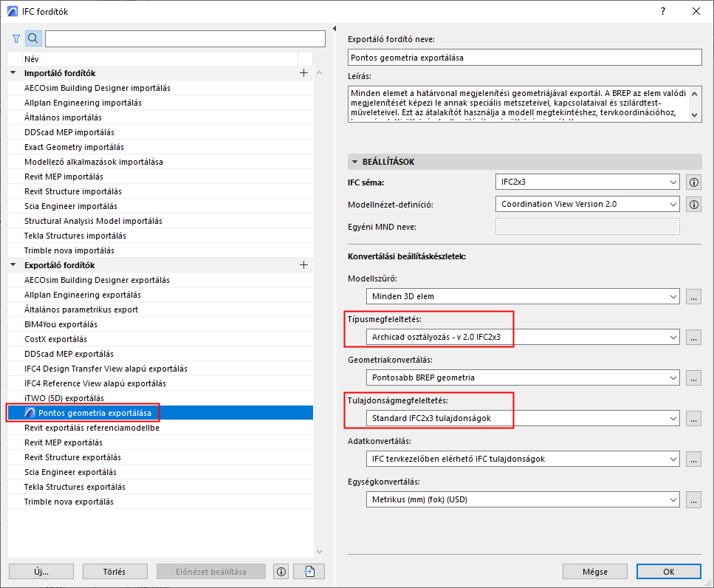This screenshot has width=714, height=588.
Task: Open Adatkonvertálás settings ellipsis button
Action: point(693,459)
